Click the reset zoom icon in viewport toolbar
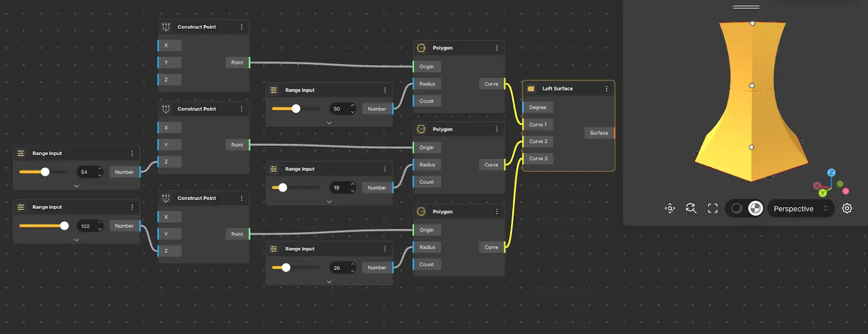The image size is (868, 334). [691, 209]
